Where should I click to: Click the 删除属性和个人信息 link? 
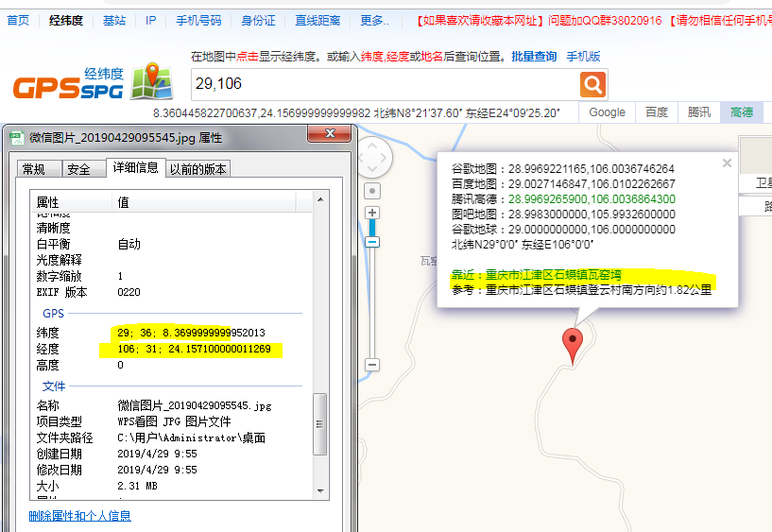click(79, 516)
